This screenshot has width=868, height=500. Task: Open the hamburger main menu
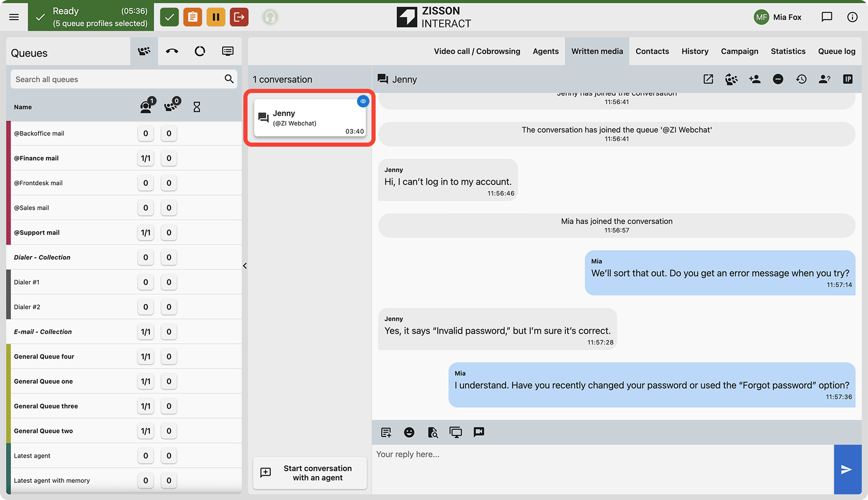(14, 17)
